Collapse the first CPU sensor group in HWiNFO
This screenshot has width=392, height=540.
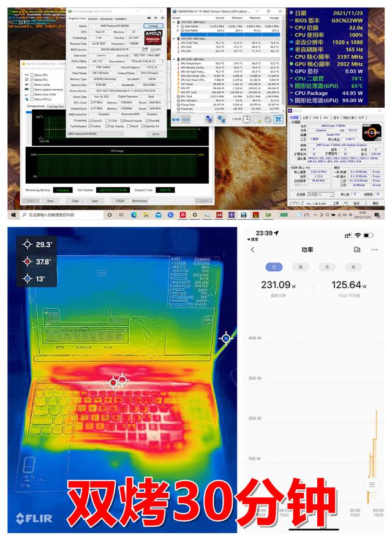pos(174,22)
